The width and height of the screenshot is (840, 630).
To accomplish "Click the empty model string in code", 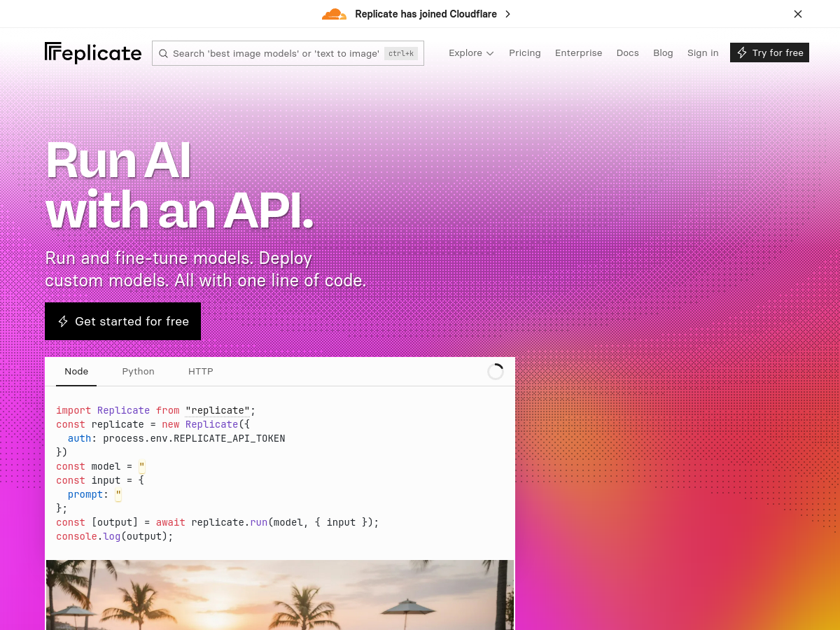I will 141,466.
